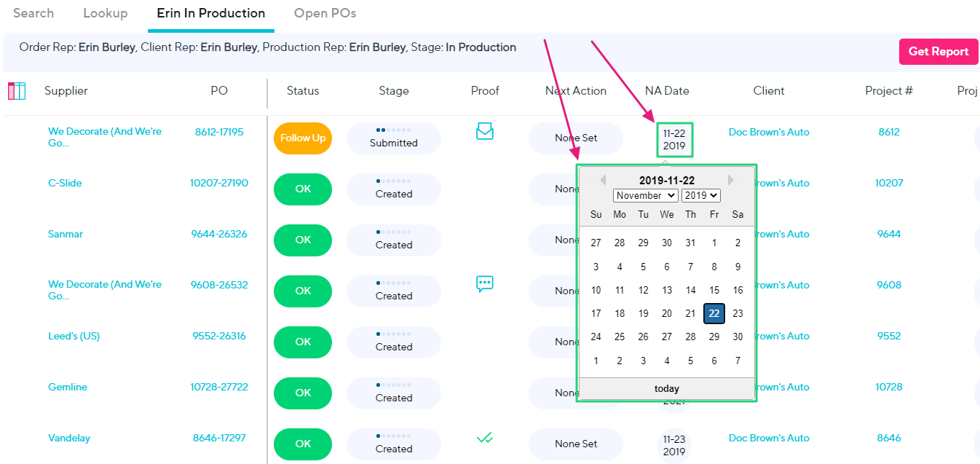Go to previous month in the calendar
The image size is (980, 464).
point(603,180)
